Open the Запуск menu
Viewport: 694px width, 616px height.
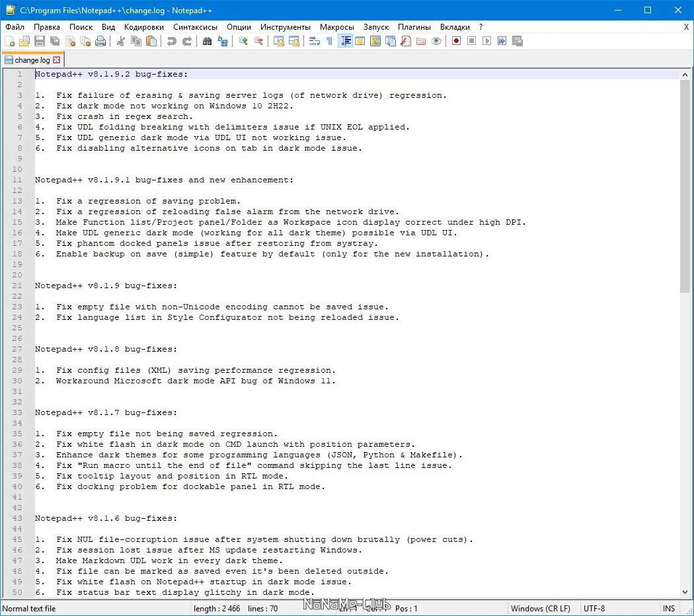[x=376, y=27]
